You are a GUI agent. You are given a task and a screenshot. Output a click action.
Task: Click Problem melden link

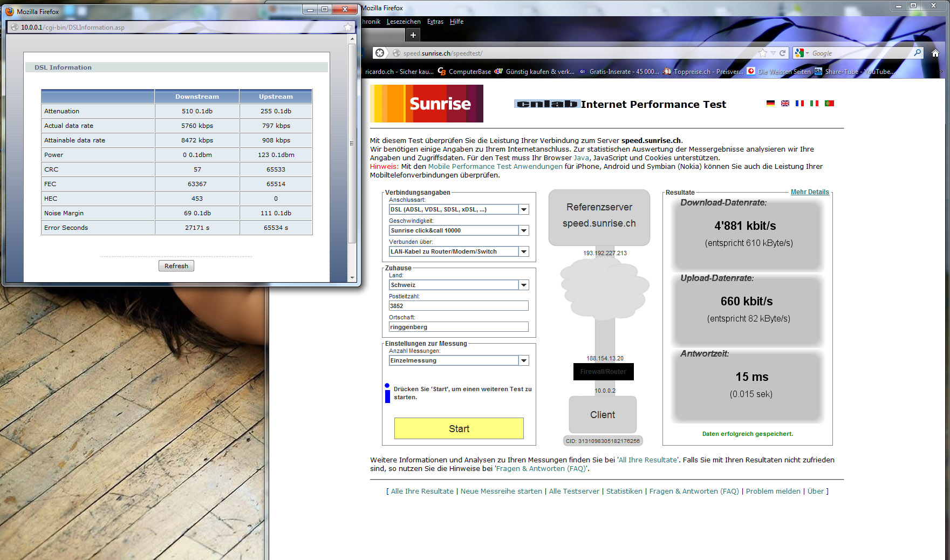pos(773,491)
